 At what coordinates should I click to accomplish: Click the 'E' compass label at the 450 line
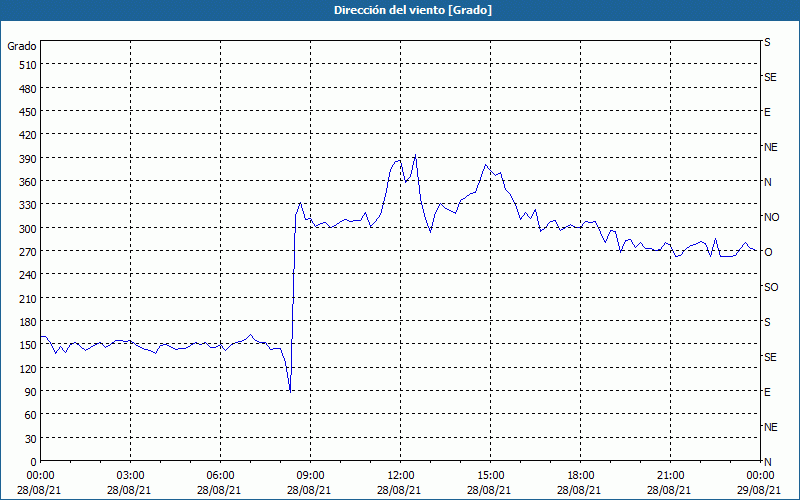click(x=767, y=112)
